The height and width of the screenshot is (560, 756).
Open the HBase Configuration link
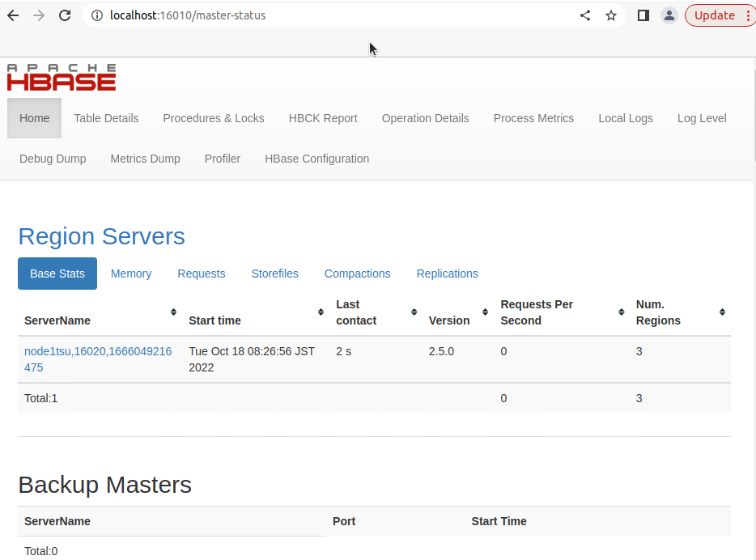pyautogui.click(x=316, y=159)
